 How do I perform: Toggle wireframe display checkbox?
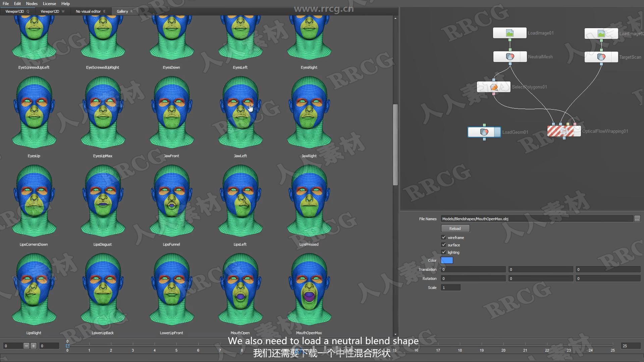(444, 237)
